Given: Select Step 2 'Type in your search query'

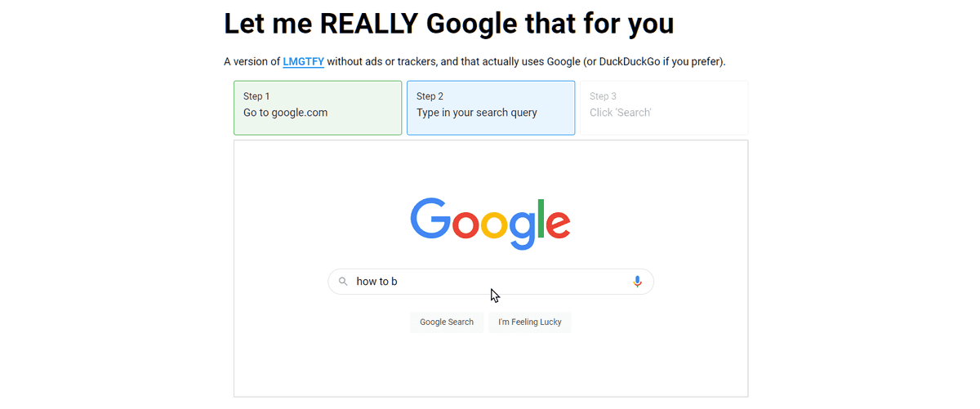Looking at the screenshot, I should click(x=490, y=108).
